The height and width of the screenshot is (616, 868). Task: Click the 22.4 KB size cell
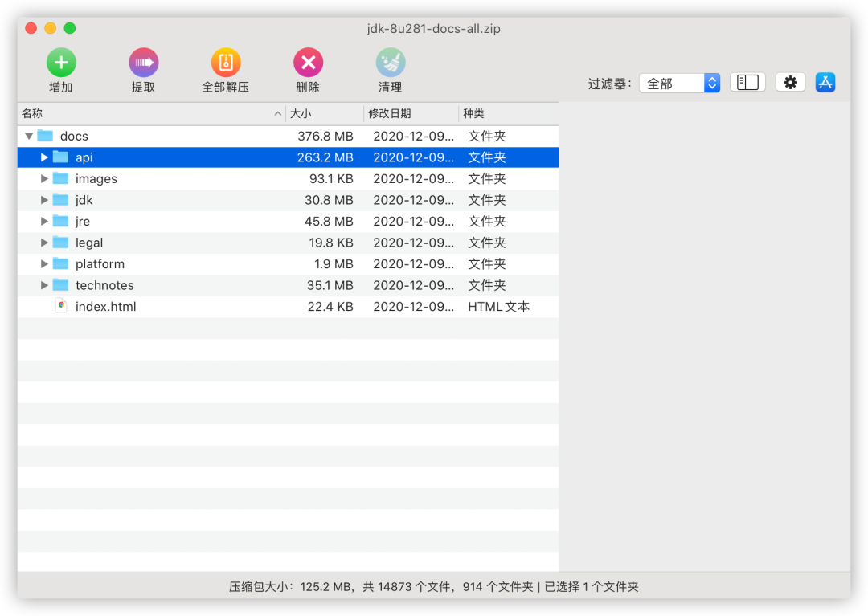(330, 306)
